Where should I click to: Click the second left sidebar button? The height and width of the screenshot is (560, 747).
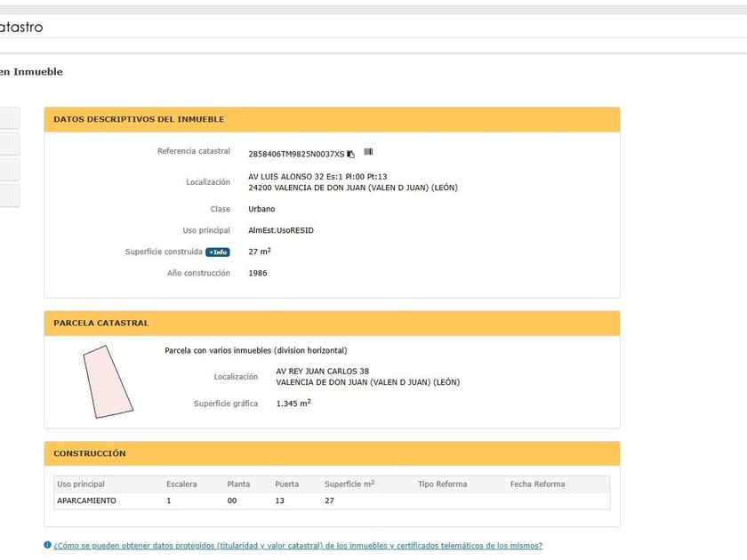coord(10,144)
